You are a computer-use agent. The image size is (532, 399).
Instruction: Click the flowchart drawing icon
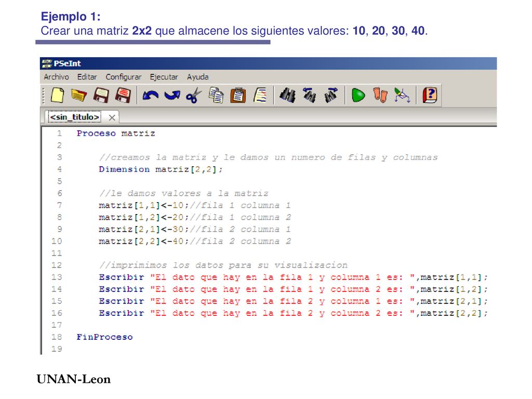402,96
